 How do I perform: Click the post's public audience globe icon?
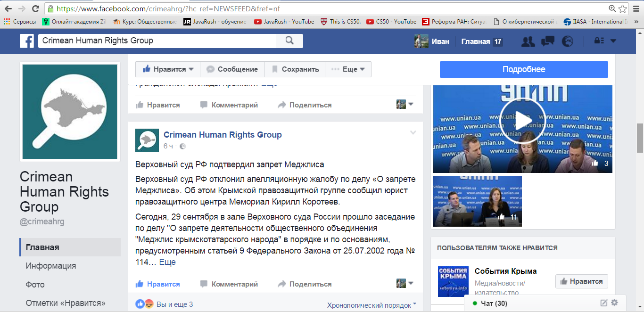tap(183, 147)
